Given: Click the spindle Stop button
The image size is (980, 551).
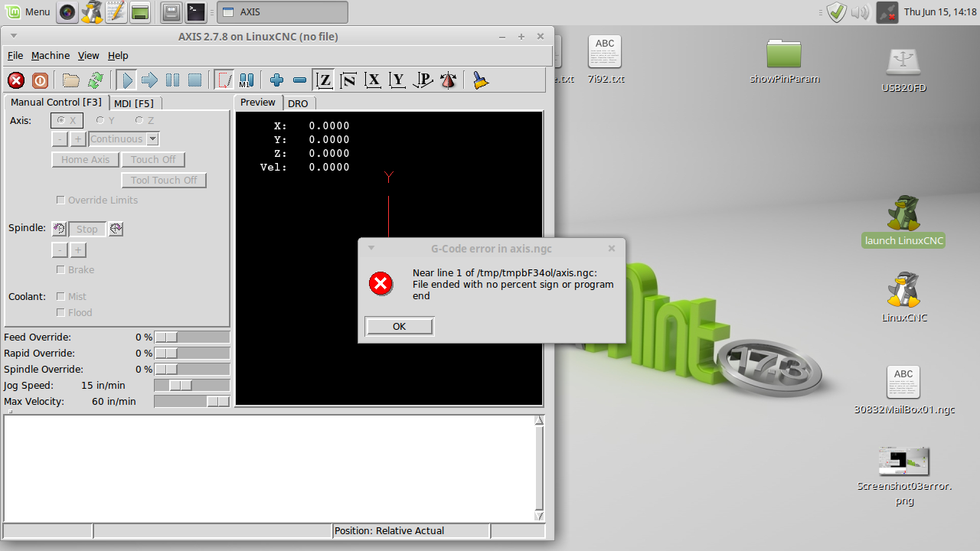Looking at the screenshot, I should coord(87,229).
